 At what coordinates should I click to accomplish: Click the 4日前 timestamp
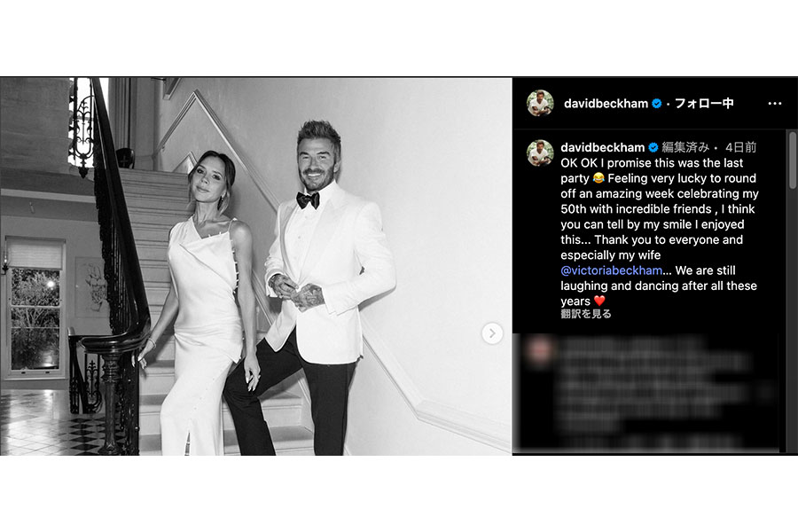point(740,148)
